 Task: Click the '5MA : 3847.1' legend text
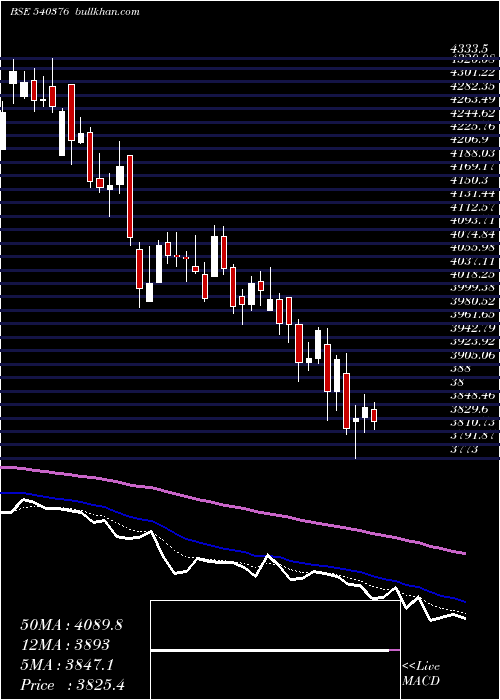[67, 665]
